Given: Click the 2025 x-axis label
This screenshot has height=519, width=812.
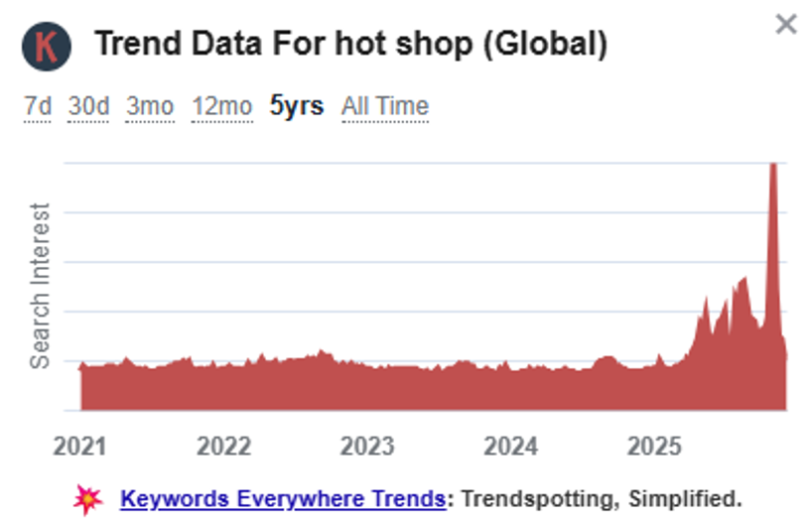Looking at the screenshot, I should pos(655,446).
